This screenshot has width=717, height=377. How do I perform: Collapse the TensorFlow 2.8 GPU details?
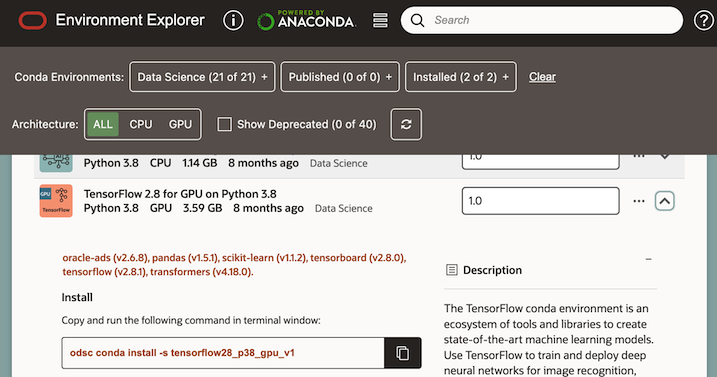pyautogui.click(x=664, y=201)
